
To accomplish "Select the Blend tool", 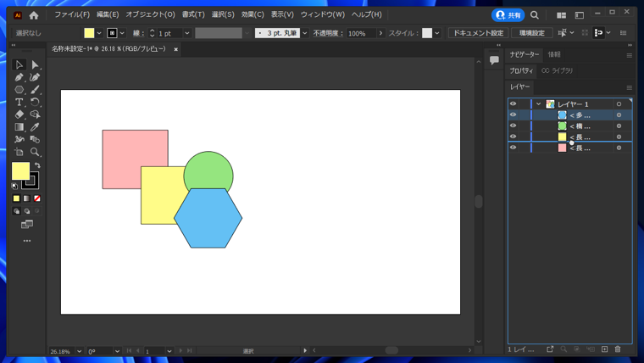I will pos(35,139).
